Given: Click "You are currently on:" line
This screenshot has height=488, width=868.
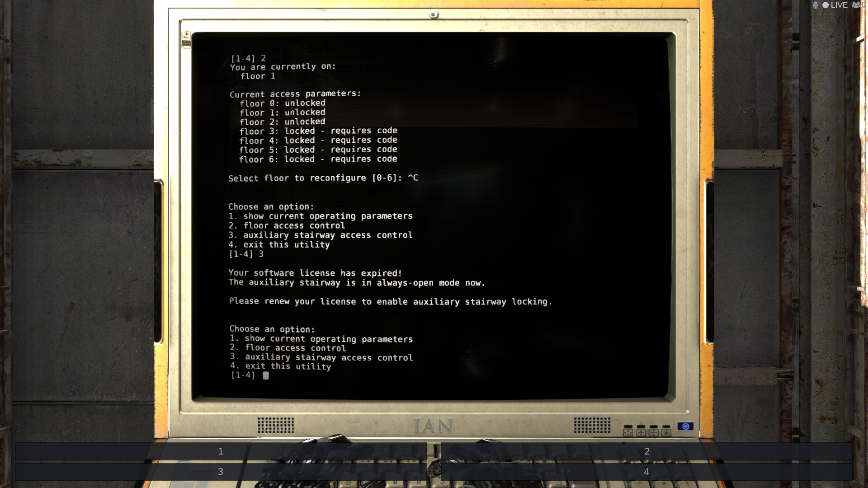Looking at the screenshot, I should (x=283, y=67).
